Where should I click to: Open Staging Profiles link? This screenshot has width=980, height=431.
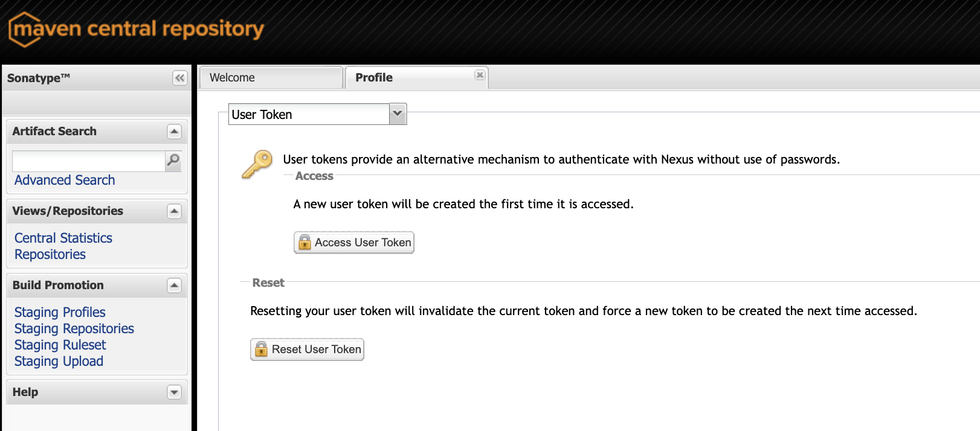(x=60, y=313)
